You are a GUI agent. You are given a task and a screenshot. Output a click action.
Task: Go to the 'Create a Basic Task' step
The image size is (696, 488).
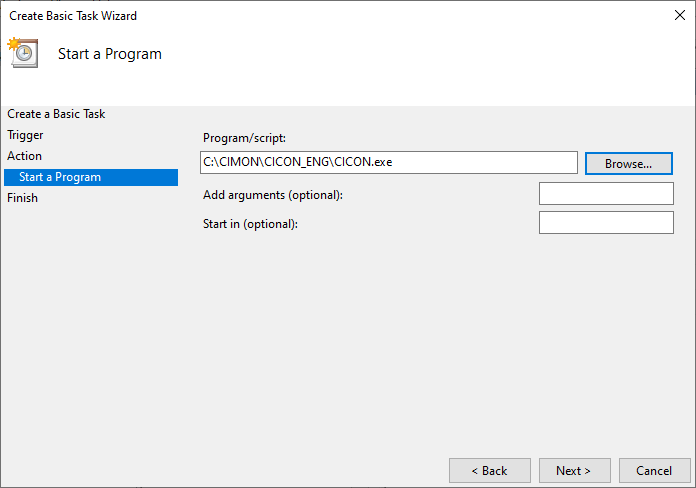56,114
